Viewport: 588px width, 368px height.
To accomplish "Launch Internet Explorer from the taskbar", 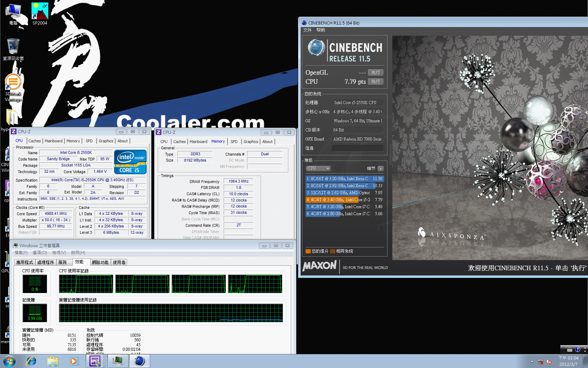I will tap(31, 361).
